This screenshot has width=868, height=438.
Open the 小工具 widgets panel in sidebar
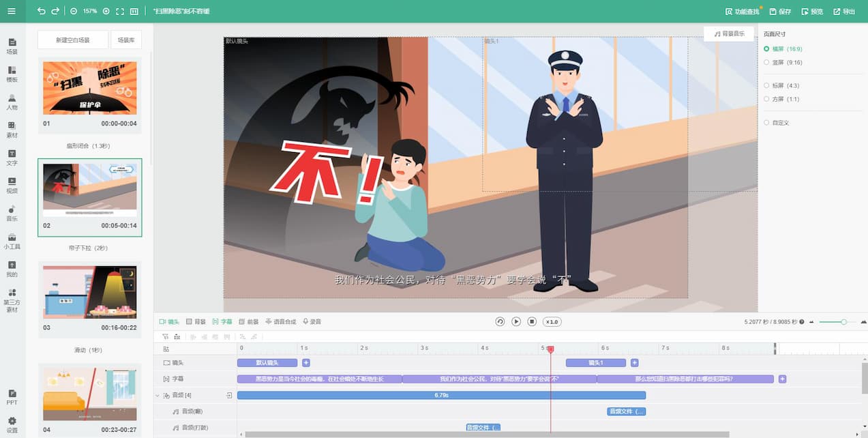12,241
